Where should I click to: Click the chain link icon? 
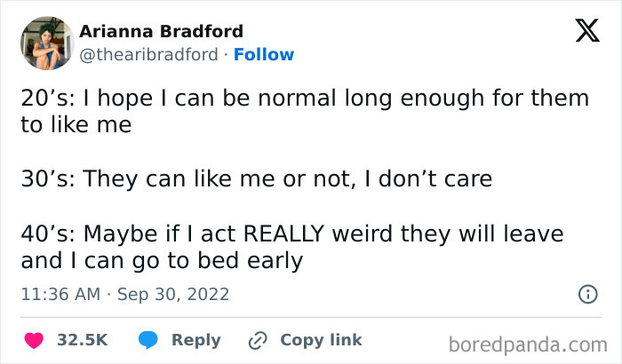(259, 340)
